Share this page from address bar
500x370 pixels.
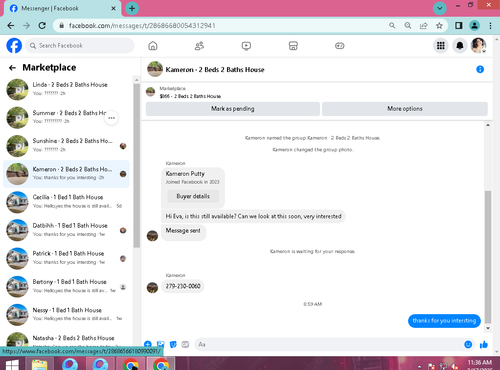(x=424, y=26)
